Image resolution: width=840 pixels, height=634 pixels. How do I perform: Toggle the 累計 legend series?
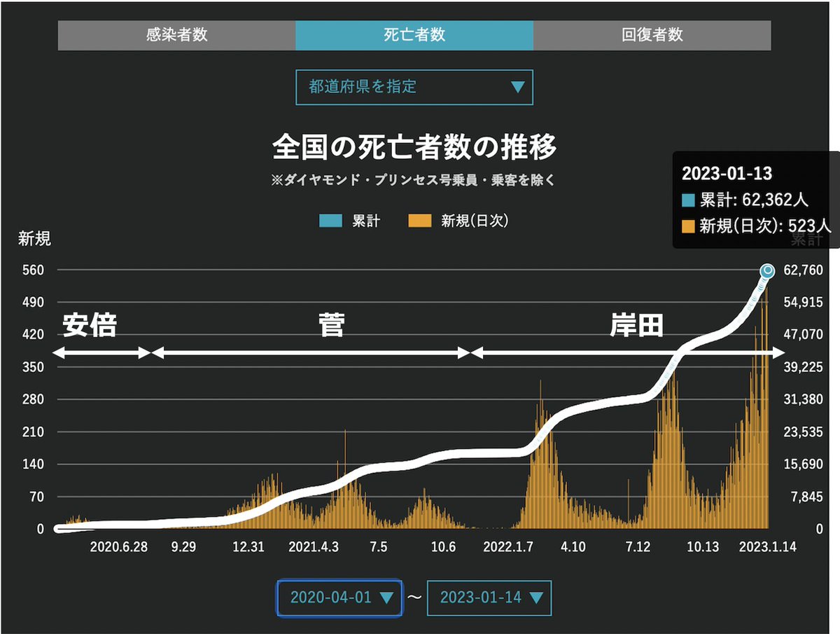point(349,221)
